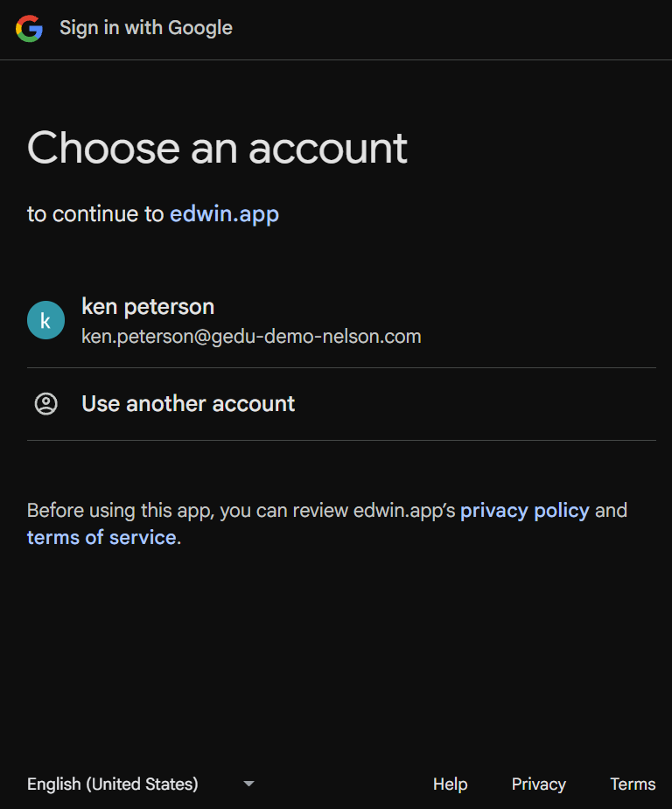This screenshot has width=672, height=809.
Task: Click the word 'and' between policy links
Action: click(x=611, y=510)
